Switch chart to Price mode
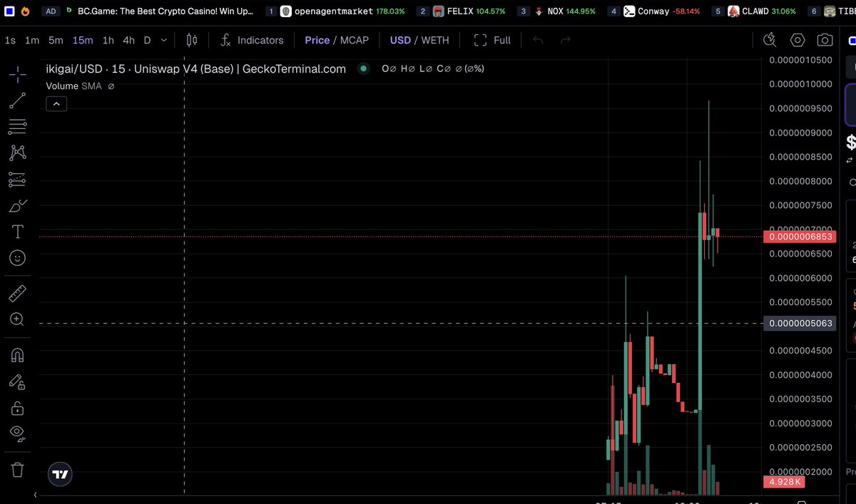 317,40
